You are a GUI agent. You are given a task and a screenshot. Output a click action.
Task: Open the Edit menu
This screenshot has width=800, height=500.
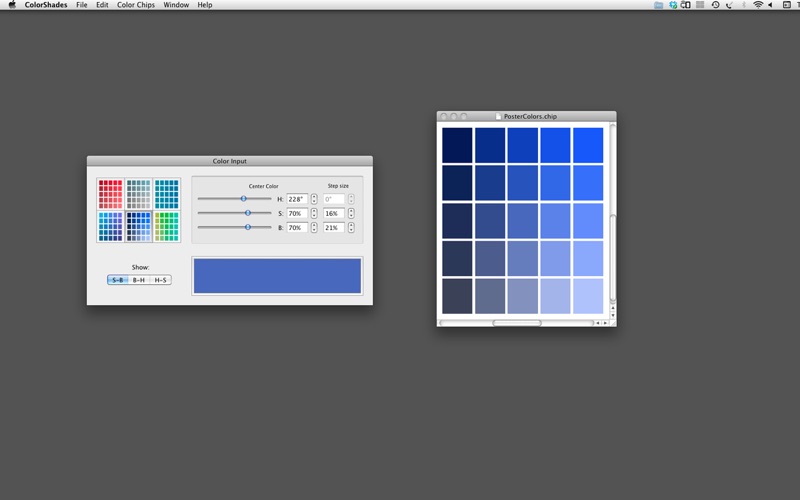[102, 5]
